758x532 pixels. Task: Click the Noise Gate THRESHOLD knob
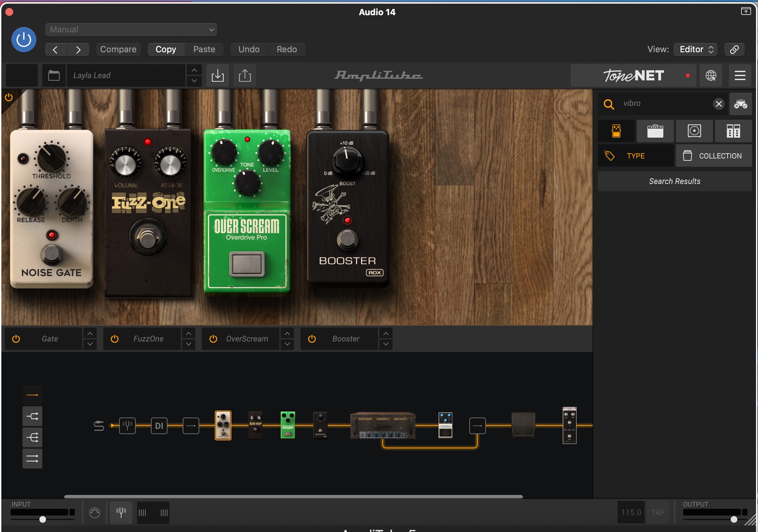point(51,158)
